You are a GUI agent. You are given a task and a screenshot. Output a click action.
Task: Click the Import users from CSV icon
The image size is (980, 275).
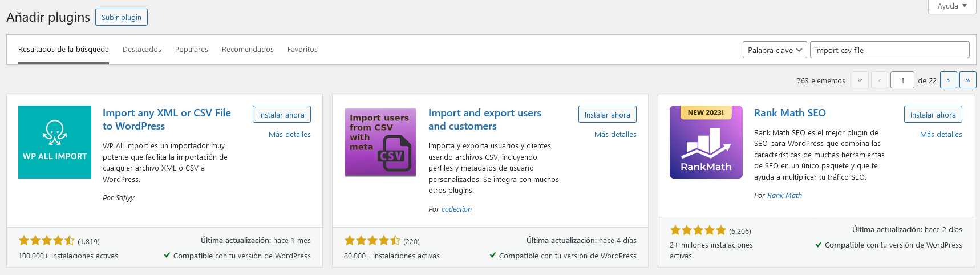click(x=380, y=142)
